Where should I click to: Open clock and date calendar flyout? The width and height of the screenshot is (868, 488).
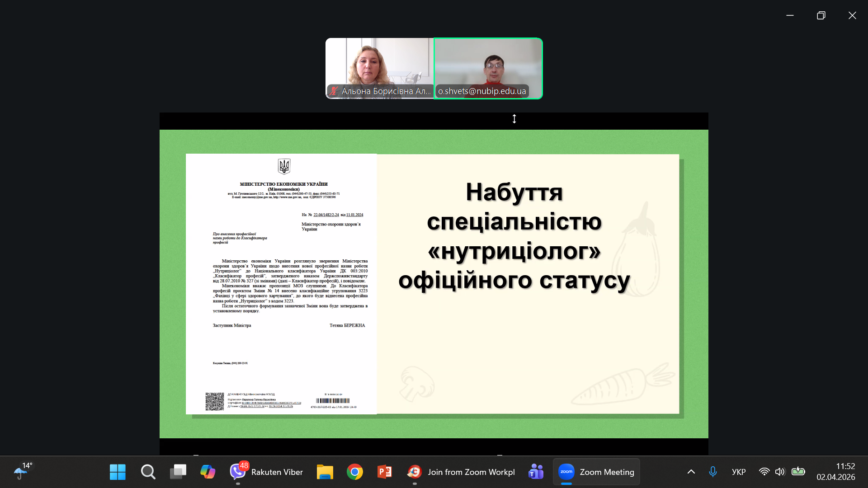click(x=835, y=472)
